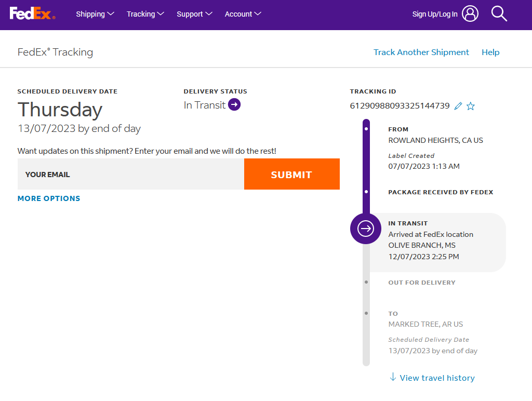Click Sign Up/Log In
Viewport: 532px width, 401px height.
pos(435,14)
